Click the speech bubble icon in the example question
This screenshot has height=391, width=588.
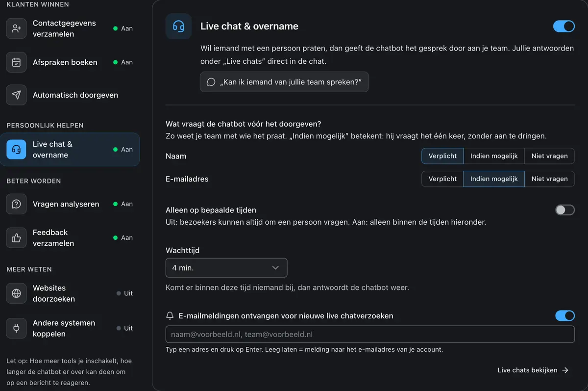tap(211, 82)
